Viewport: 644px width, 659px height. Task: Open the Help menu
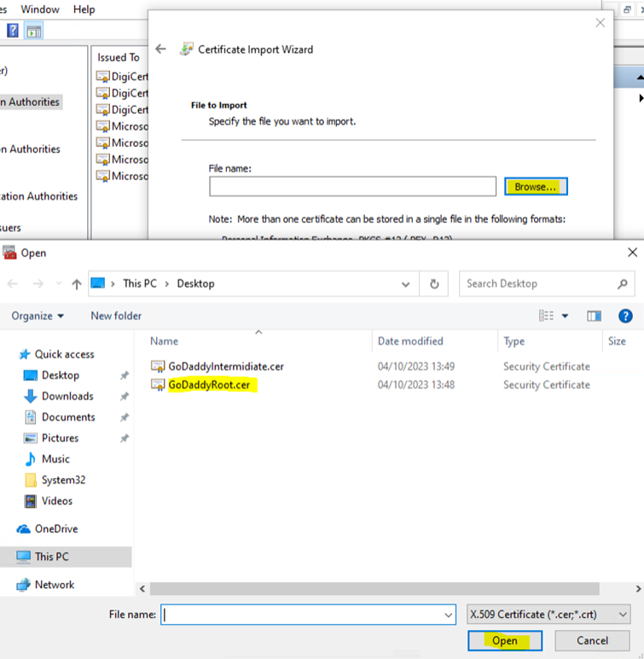84,9
